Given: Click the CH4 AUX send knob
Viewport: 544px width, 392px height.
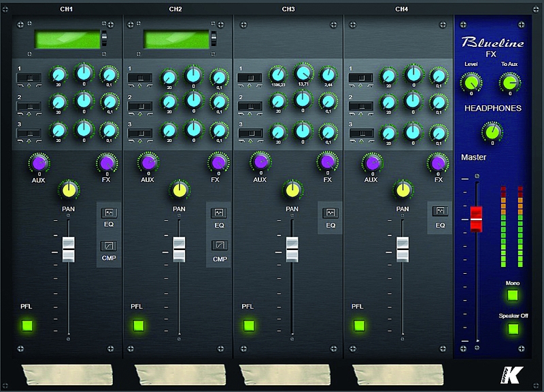Looking at the screenshot, I should (x=372, y=162).
